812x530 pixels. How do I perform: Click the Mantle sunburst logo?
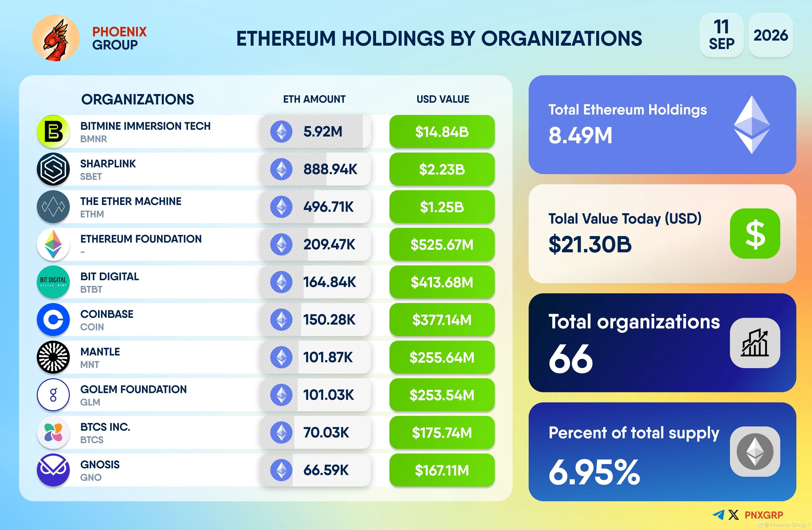(x=53, y=357)
